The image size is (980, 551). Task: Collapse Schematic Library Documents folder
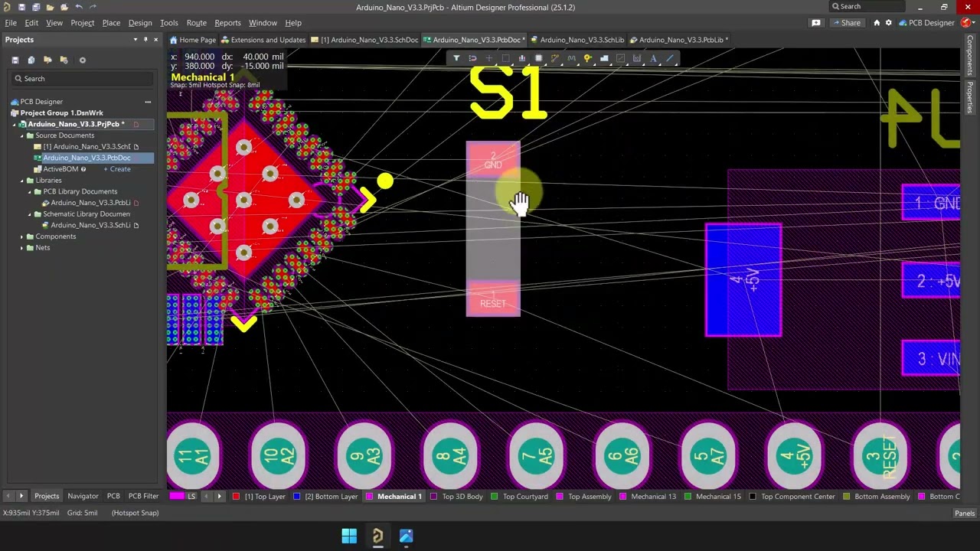[30, 214]
